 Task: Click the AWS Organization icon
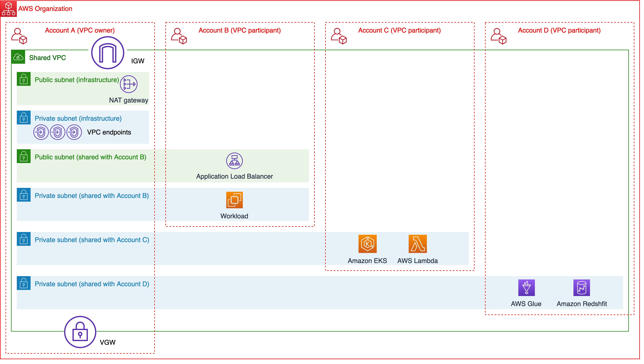click(9, 9)
